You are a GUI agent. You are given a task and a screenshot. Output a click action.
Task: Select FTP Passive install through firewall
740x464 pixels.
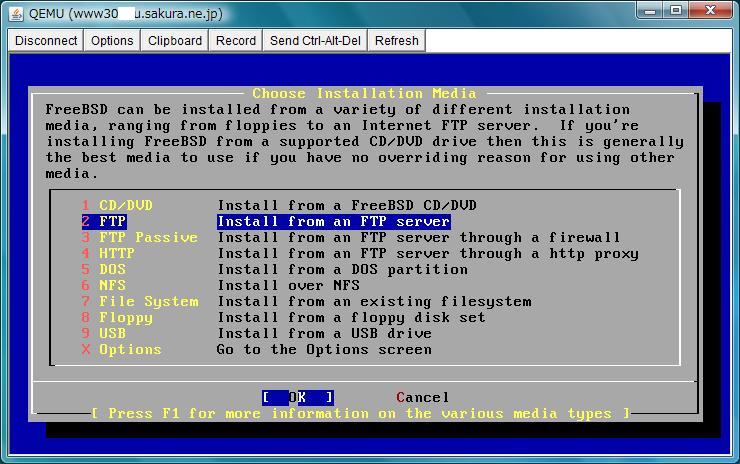click(x=147, y=238)
